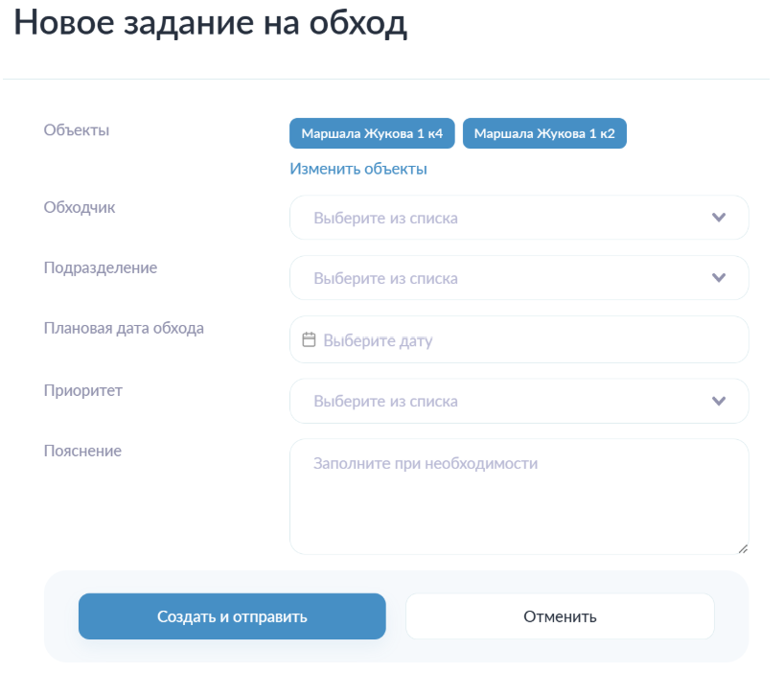This screenshot has height=673, width=784.
Task: Select the Маршала Жукова 1 к2 tag
Action: [544, 134]
